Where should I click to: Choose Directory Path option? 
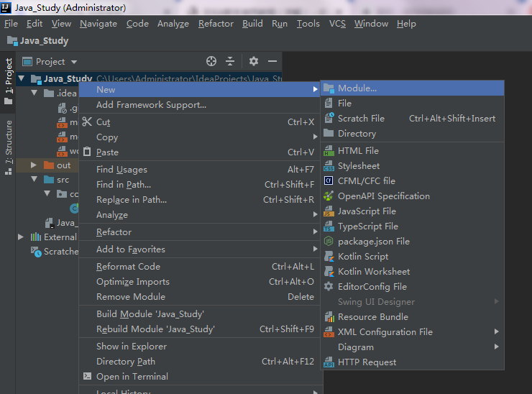[x=201, y=362]
